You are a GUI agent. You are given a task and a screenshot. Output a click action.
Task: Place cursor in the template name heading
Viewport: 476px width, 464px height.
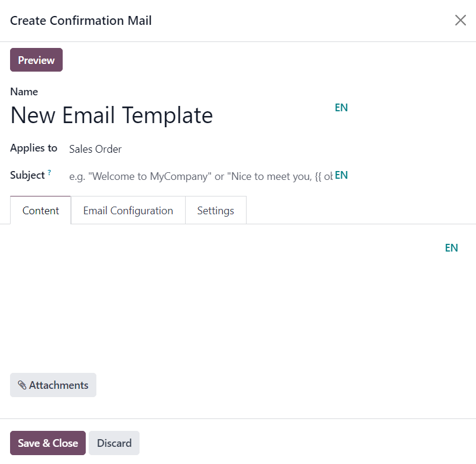coord(111,115)
